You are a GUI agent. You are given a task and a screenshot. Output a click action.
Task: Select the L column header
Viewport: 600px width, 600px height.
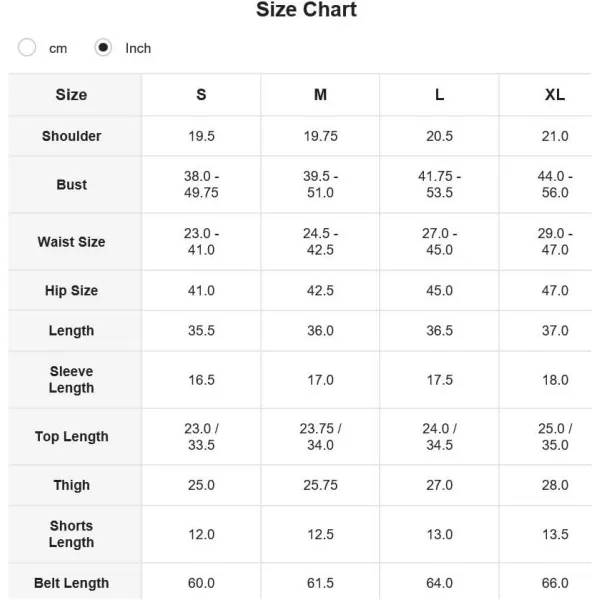click(x=440, y=95)
